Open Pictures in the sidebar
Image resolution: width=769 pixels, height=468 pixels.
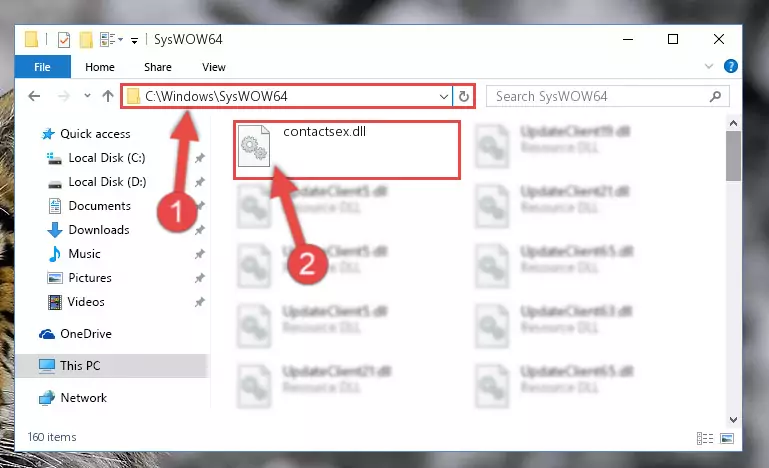tap(79, 278)
